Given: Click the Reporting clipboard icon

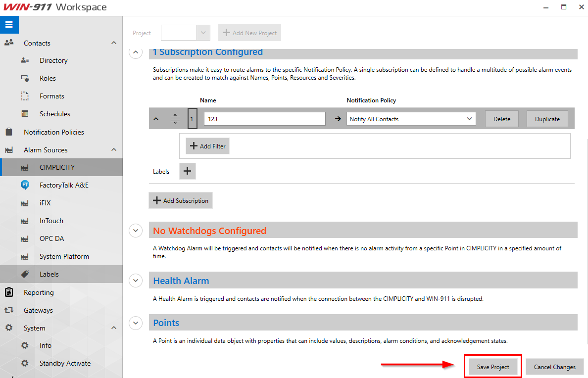Looking at the screenshot, I should click(9, 292).
